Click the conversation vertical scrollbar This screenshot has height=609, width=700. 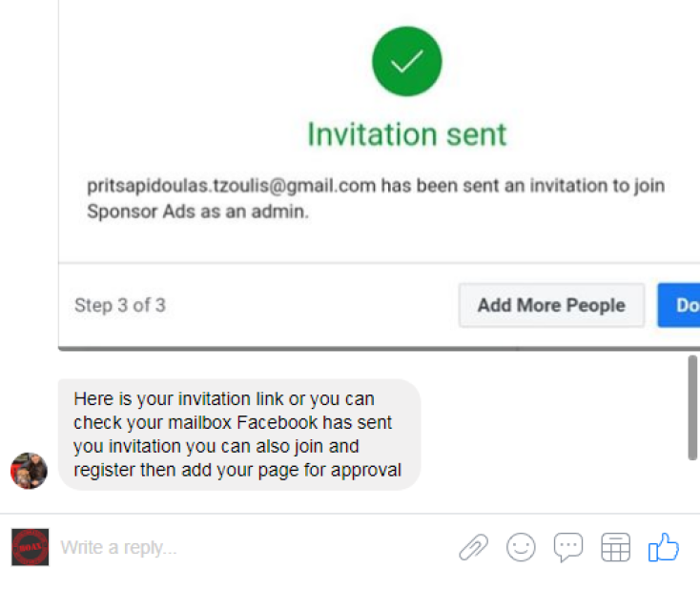tap(692, 407)
